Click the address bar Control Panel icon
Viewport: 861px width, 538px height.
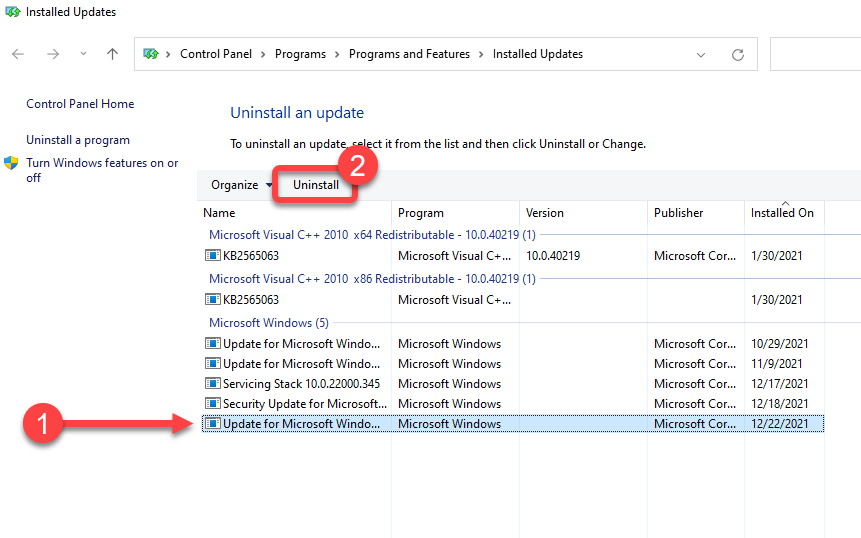(x=151, y=54)
